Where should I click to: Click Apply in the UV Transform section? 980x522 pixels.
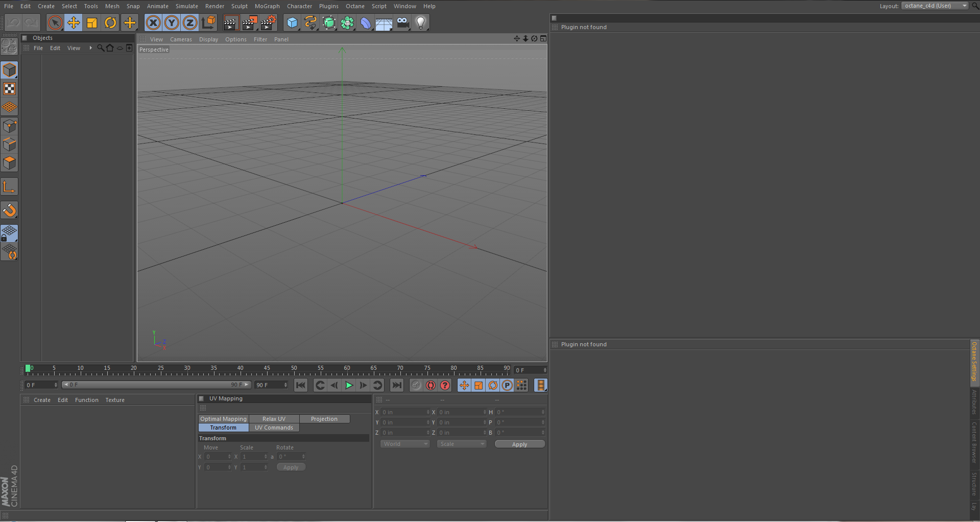point(291,467)
